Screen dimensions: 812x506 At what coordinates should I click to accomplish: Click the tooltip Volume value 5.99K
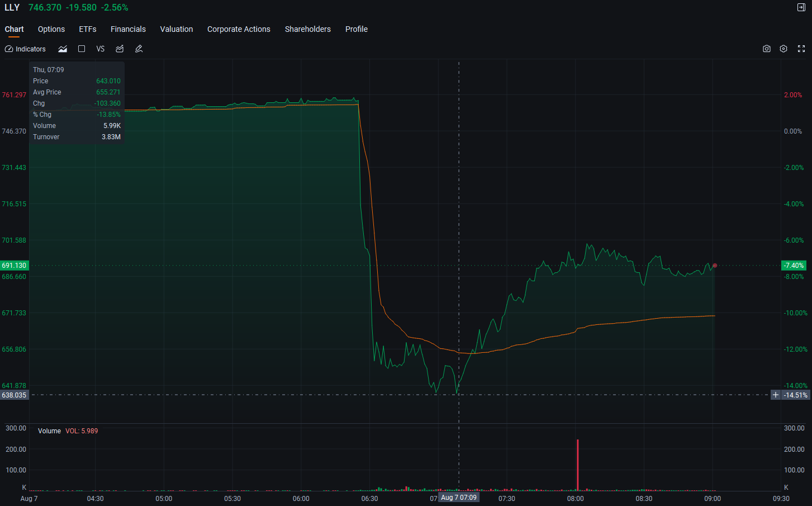tap(112, 126)
